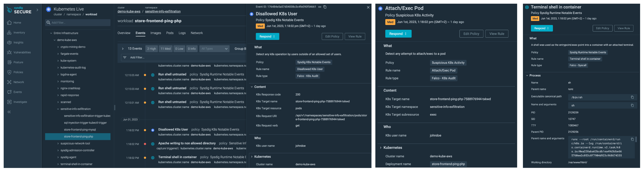Expand the sidebar arrow next to Secure logo

tap(38, 10)
